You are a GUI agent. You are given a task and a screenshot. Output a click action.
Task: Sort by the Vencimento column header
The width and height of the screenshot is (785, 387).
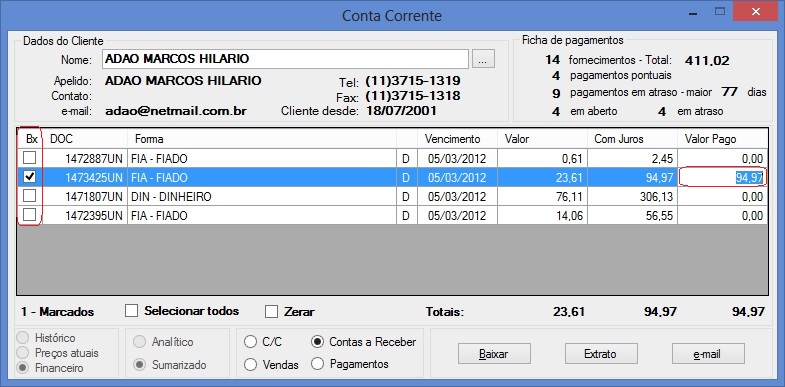pyautogui.click(x=457, y=139)
